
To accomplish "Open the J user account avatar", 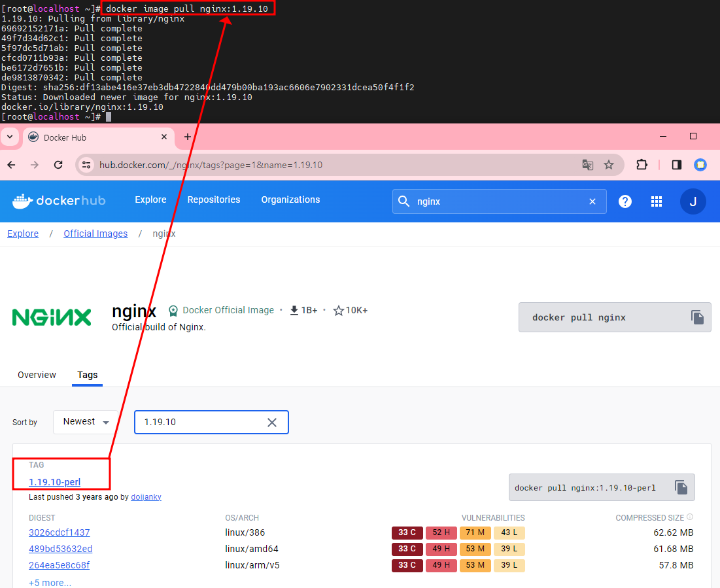I will 693,201.
